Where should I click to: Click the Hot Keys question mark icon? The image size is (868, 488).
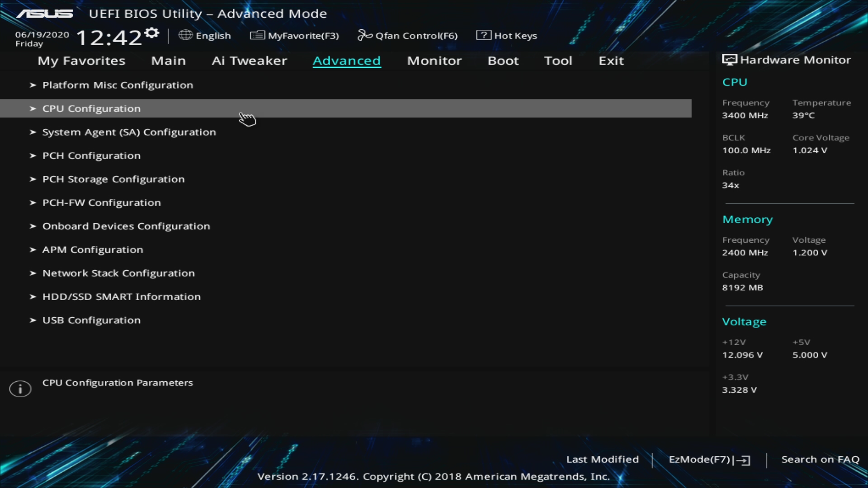pyautogui.click(x=484, y=35)
